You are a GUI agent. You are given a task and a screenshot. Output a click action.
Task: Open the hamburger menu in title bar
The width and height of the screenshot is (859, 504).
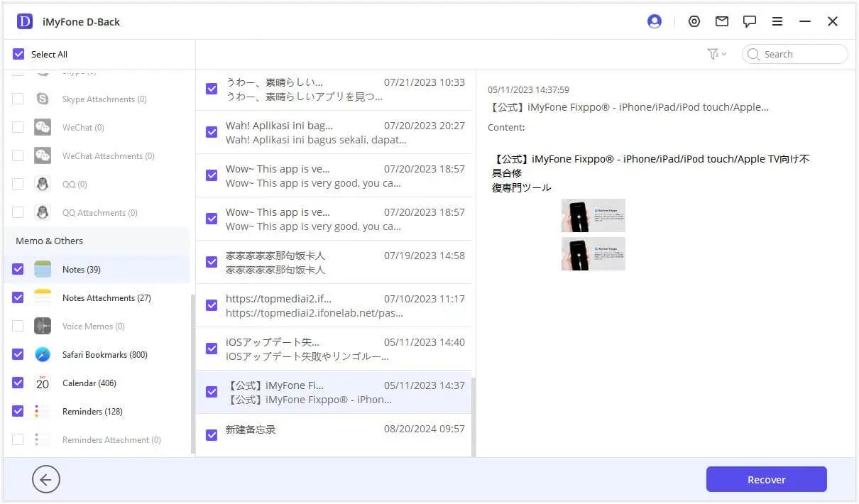point(777,21)
